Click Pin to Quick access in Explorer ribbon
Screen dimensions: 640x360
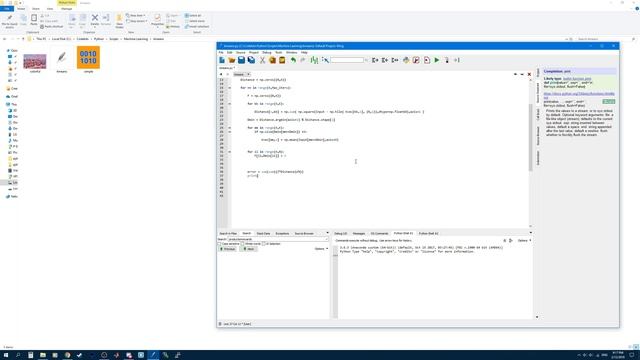click(x=9, y=20)
